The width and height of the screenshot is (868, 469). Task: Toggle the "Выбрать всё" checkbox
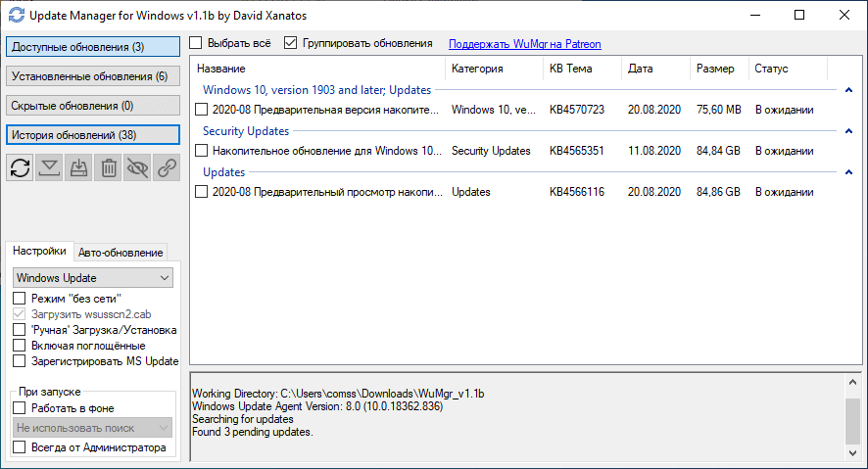[196, 42]
